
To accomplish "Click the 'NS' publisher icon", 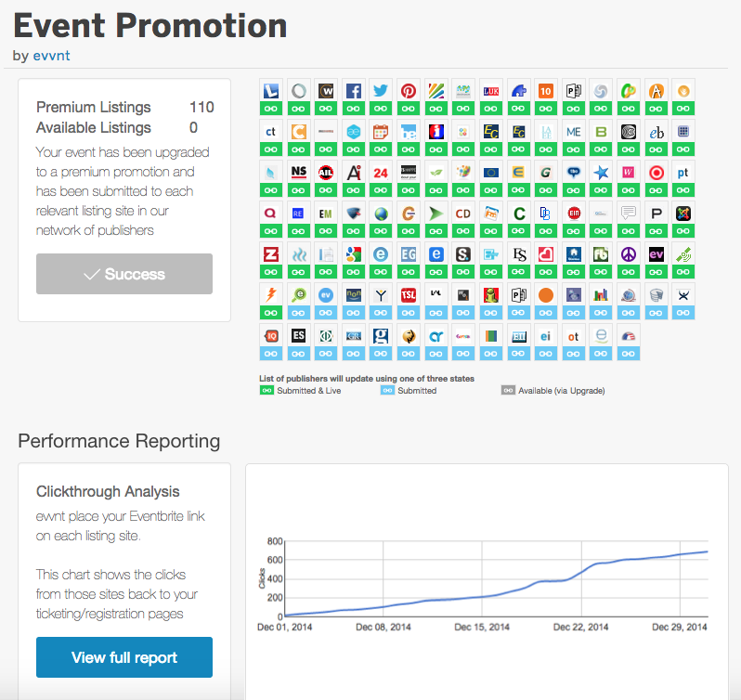I will click(x=298, y=173).
